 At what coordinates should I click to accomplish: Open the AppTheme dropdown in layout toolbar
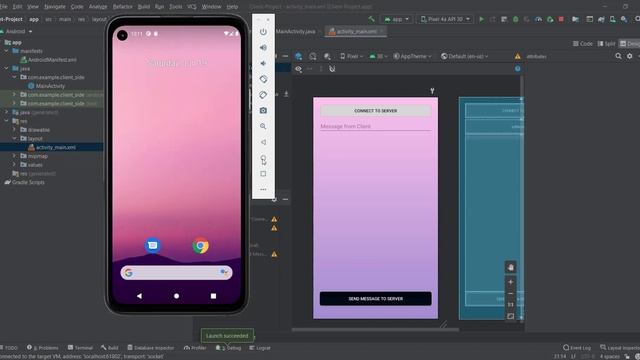click(x=412, y=56)
